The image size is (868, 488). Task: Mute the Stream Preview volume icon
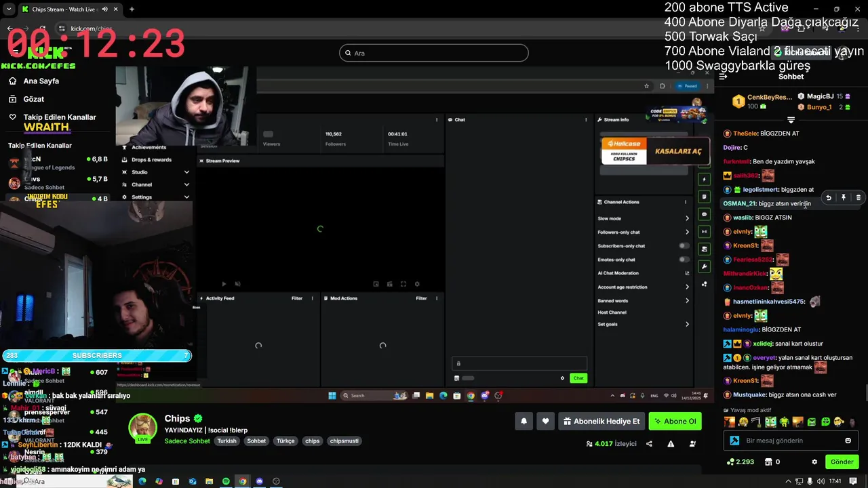237,284
